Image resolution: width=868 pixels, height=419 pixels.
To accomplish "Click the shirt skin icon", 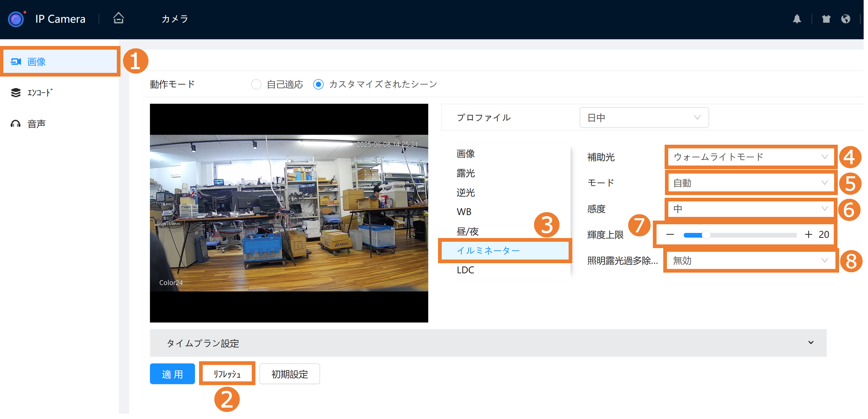I will point(826,19).
